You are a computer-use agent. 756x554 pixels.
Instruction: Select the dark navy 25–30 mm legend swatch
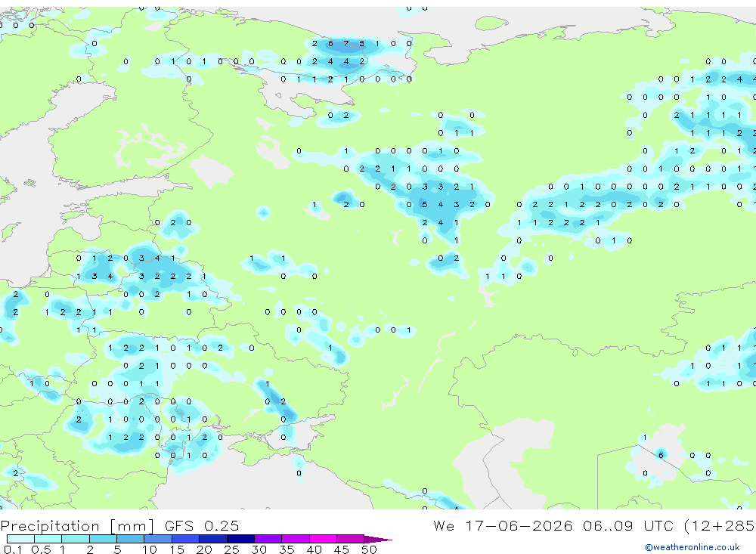coord(240,539)
